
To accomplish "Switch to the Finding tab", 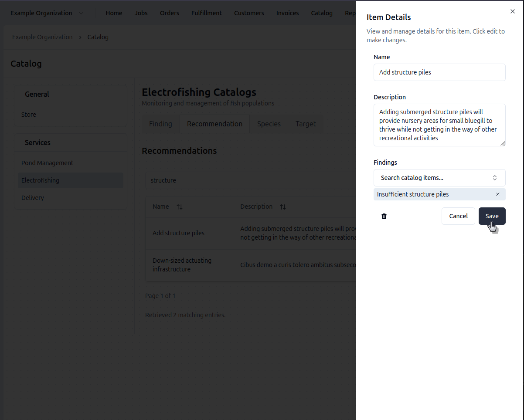I will [160, 124].
